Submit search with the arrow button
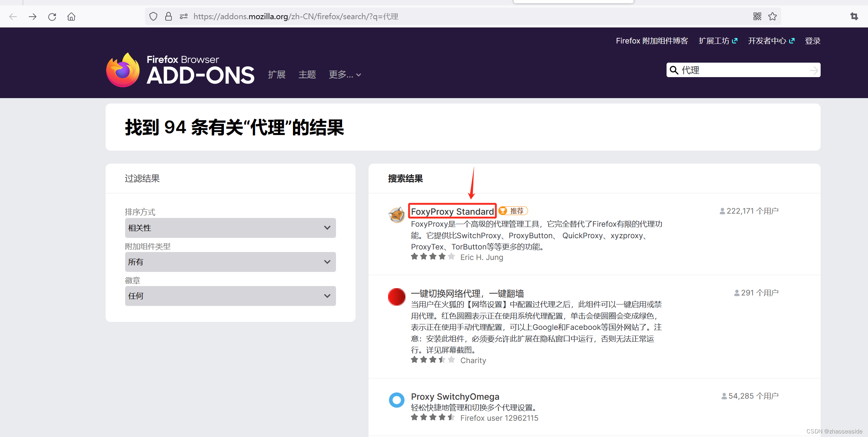 point(814,70)
